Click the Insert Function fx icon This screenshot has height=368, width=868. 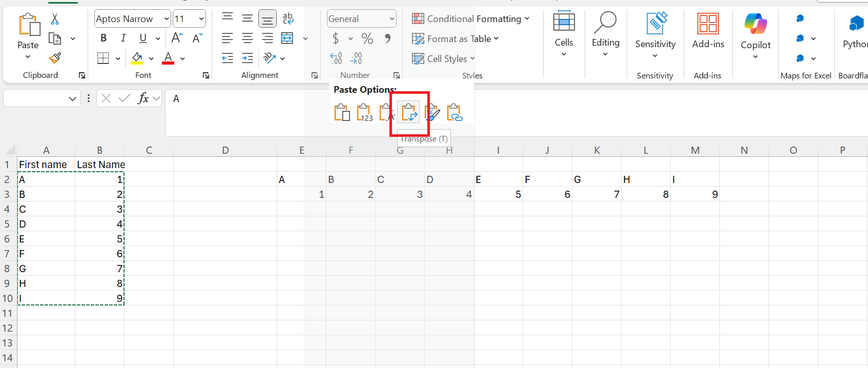coord(143,98)
